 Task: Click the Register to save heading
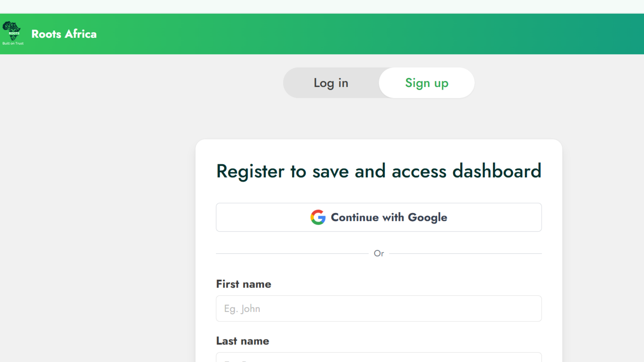[379, 171]
